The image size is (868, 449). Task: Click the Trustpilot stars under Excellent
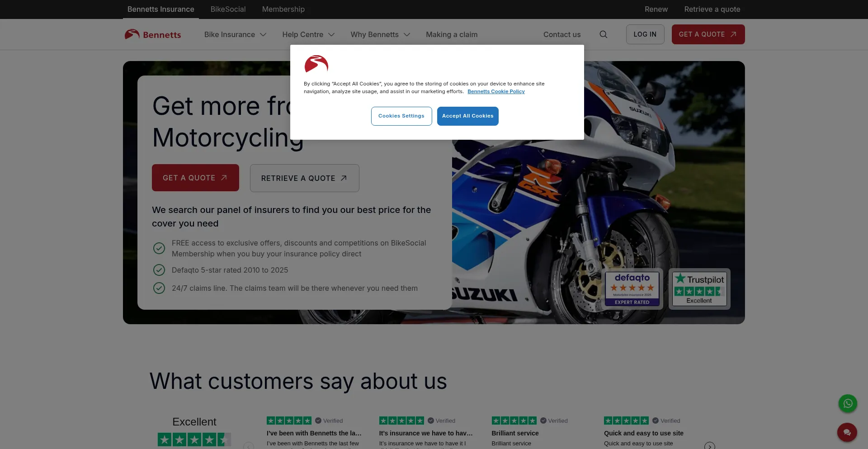[x=194, y=440]
